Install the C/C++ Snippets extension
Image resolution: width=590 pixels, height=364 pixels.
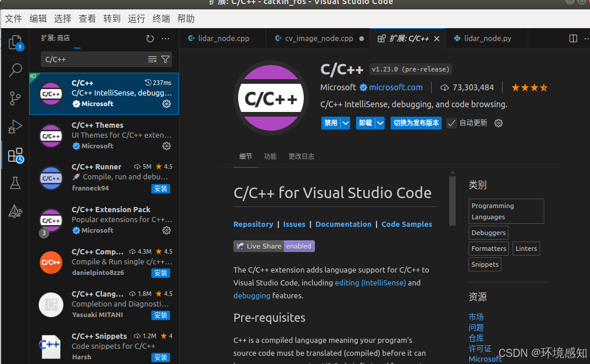161,357
